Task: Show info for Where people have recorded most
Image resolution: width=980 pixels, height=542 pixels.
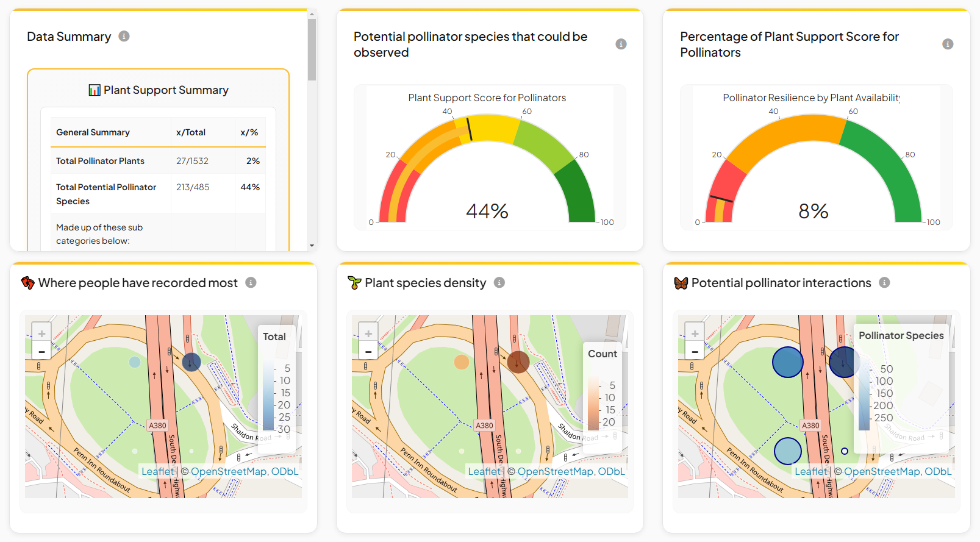Action: (x=251, y=283)
